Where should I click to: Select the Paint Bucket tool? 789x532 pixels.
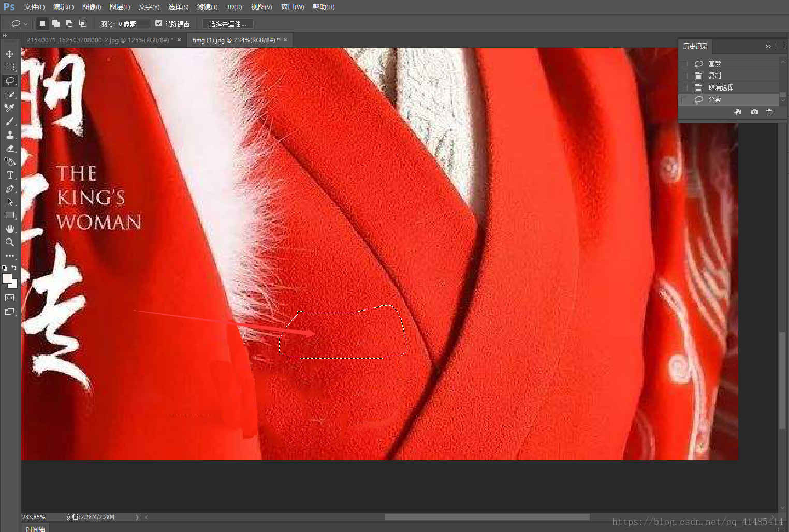[x=10, y=161]
